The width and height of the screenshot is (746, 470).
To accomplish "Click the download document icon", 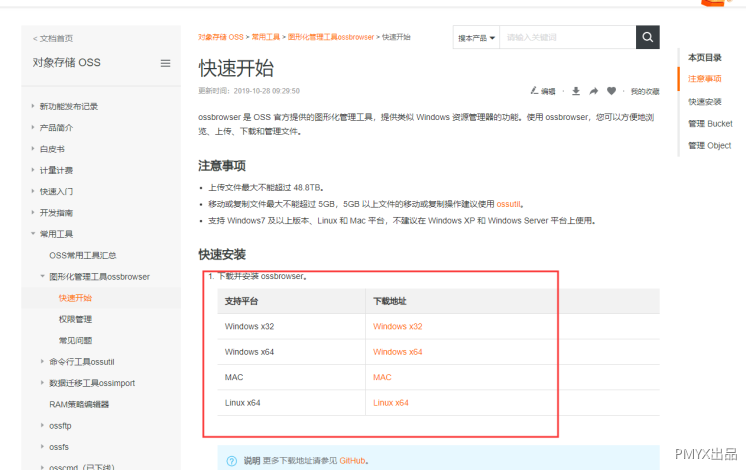I will click(x=576, y=91).
